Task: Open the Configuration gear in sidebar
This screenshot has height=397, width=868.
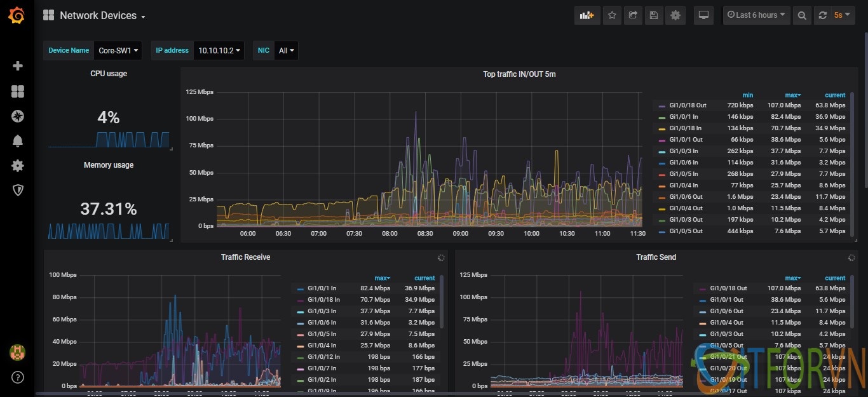Action: click(x=18, y=166)
